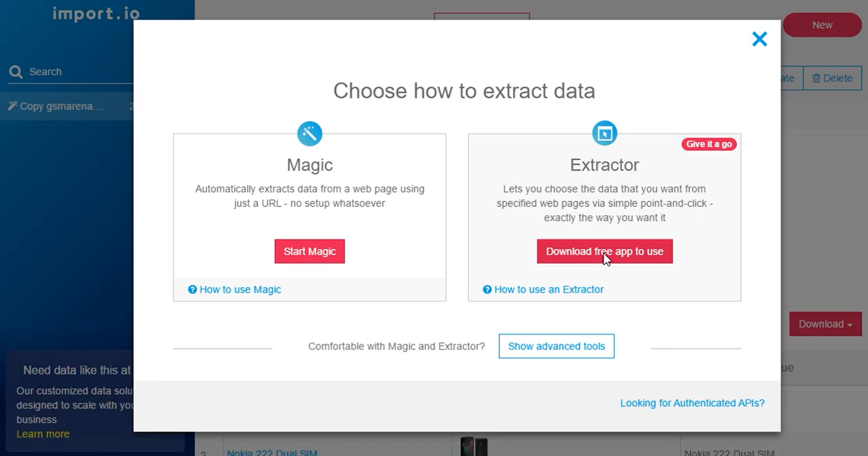868x456 pixels.
Task: Open Looking for Authenticated APIs link
Action: tap(692, 403)
